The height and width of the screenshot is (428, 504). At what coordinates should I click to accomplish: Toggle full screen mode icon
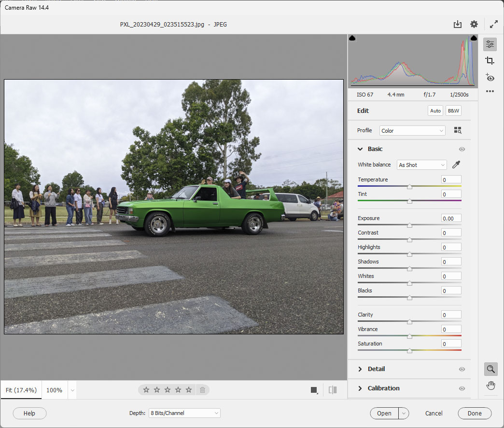point(494,24)
